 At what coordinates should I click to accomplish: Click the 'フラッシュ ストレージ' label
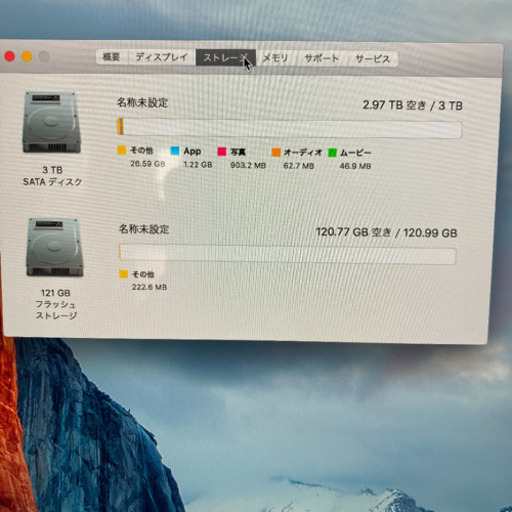[x=56, y=310]
